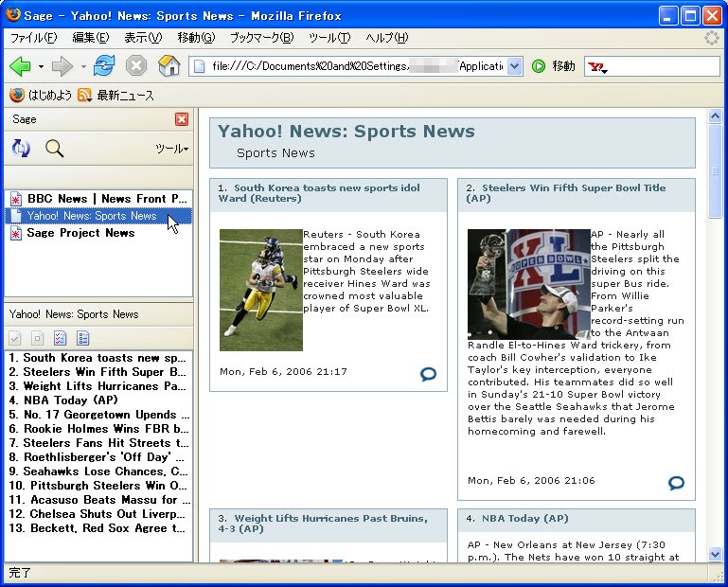
Task: Click the Forward arrow button
Action: 62,66
